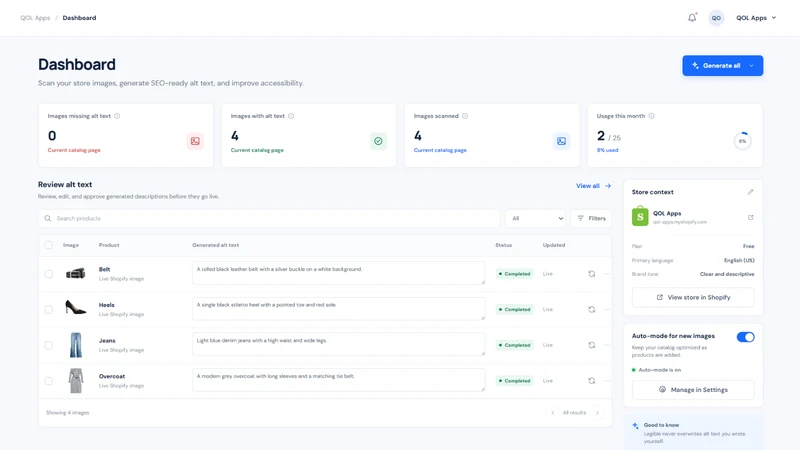Edit store context with pencil icon

pos(751,192)
